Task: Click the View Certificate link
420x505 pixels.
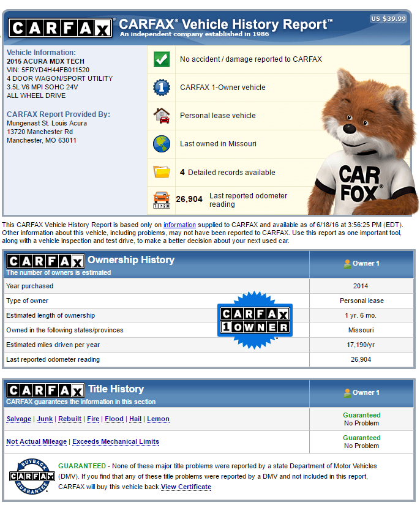Action: 186,487
